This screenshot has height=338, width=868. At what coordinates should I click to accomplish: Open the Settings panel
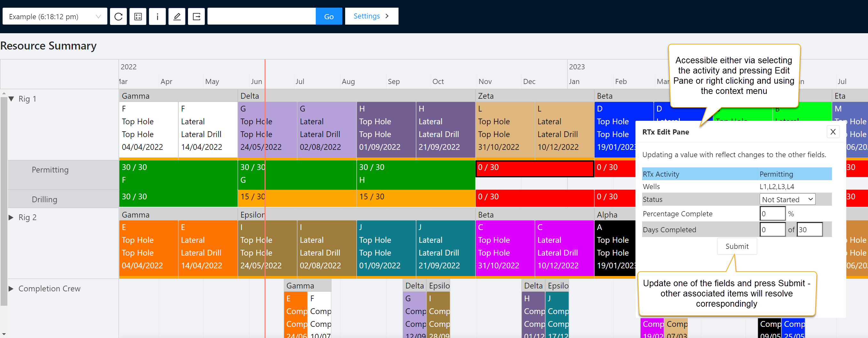371,16
